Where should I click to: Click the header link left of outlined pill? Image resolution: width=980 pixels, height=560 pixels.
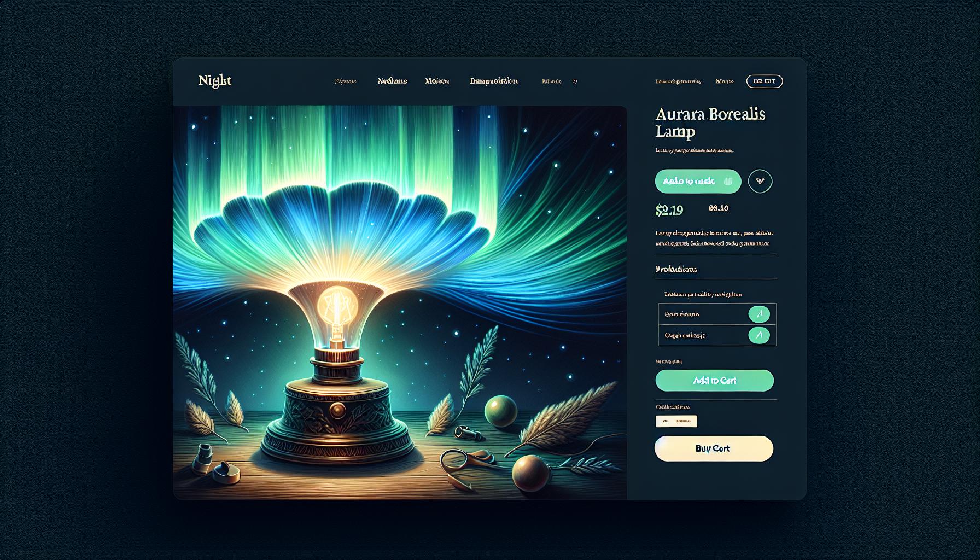(725, 81)
